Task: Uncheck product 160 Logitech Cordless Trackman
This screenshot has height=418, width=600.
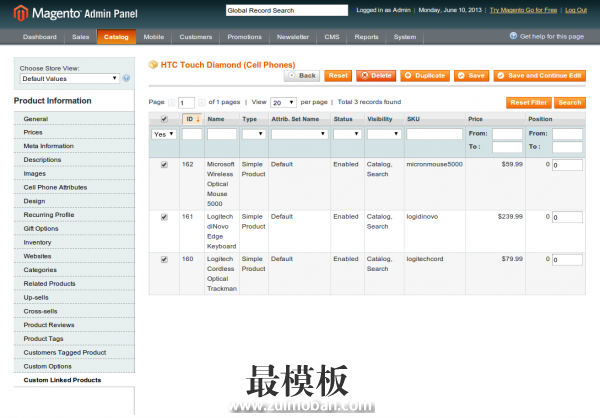Action: [164, 260]
